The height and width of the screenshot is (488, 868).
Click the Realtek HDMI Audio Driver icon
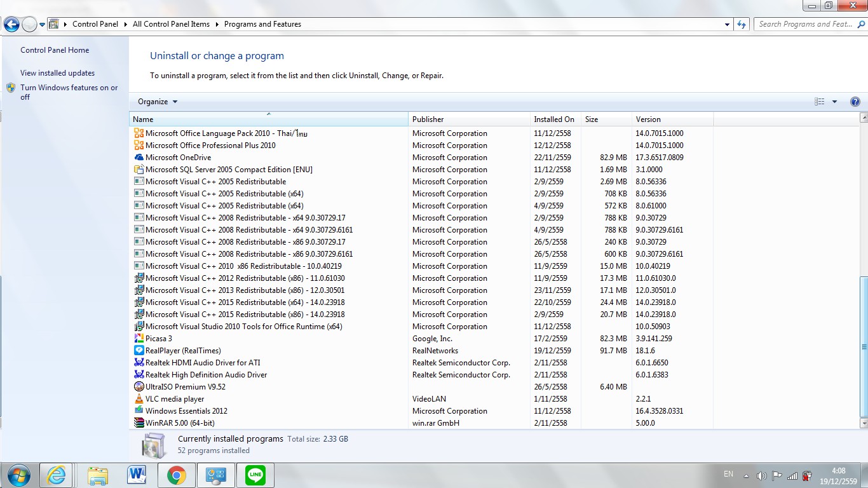139,363
